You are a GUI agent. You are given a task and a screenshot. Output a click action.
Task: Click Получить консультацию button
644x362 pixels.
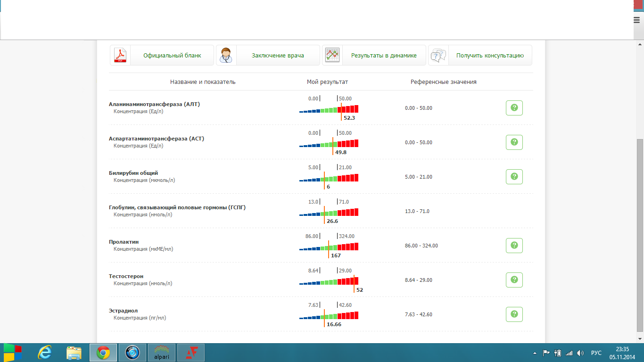(490, 55)
